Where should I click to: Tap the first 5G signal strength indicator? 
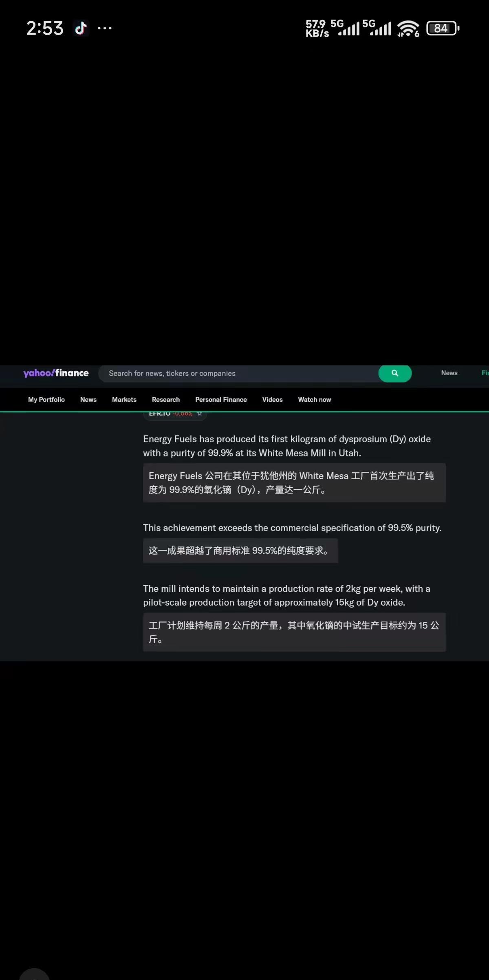[345, 28]
